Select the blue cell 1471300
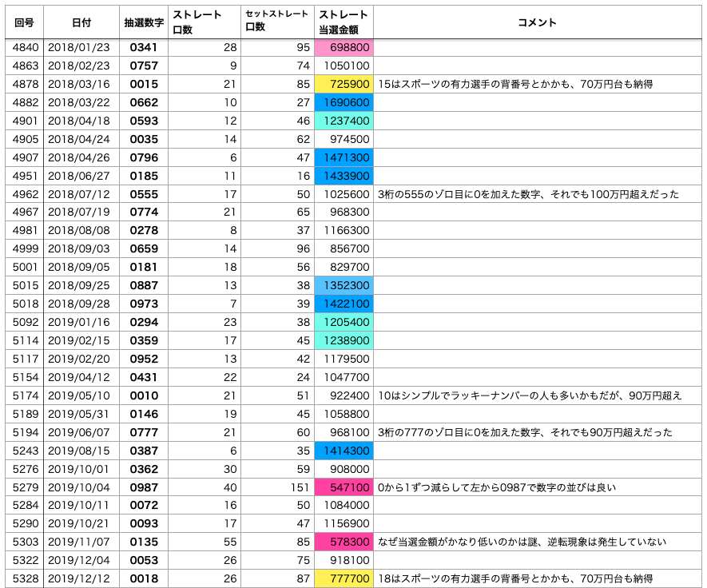This screenshot has height=588, width=707. (x=344, y=158)
